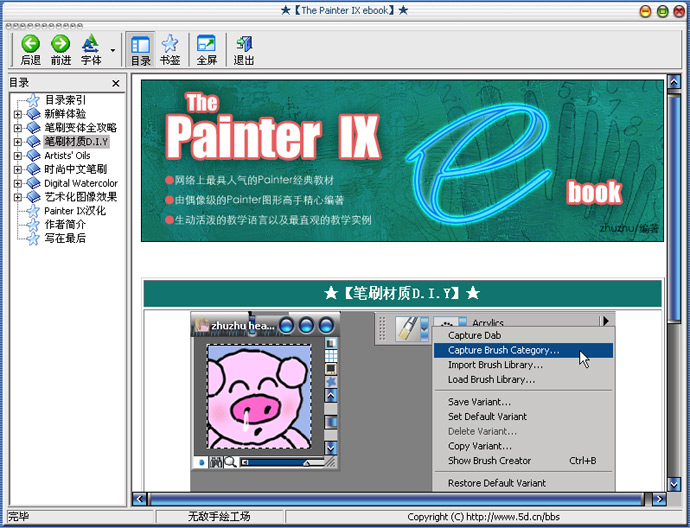The height and width of the screenshot is (528, 690).
Task: Click the 笔刷材质D.I.Y section header bar
Action: click(402, 293)
